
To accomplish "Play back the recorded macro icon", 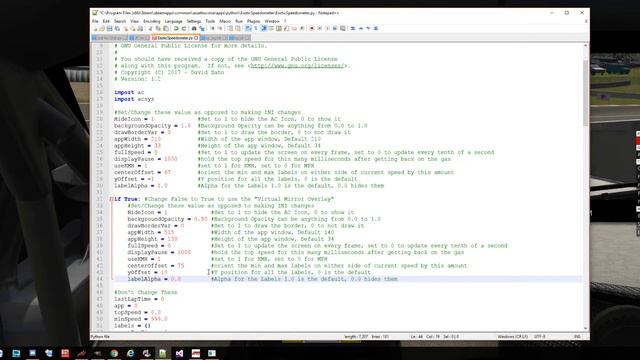I will pos(327,29).
